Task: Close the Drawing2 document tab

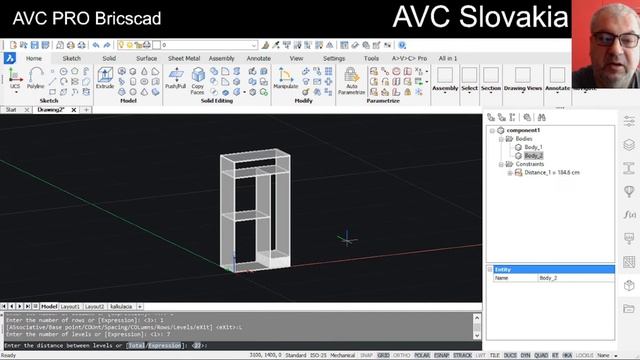Action: click(74, 110)
